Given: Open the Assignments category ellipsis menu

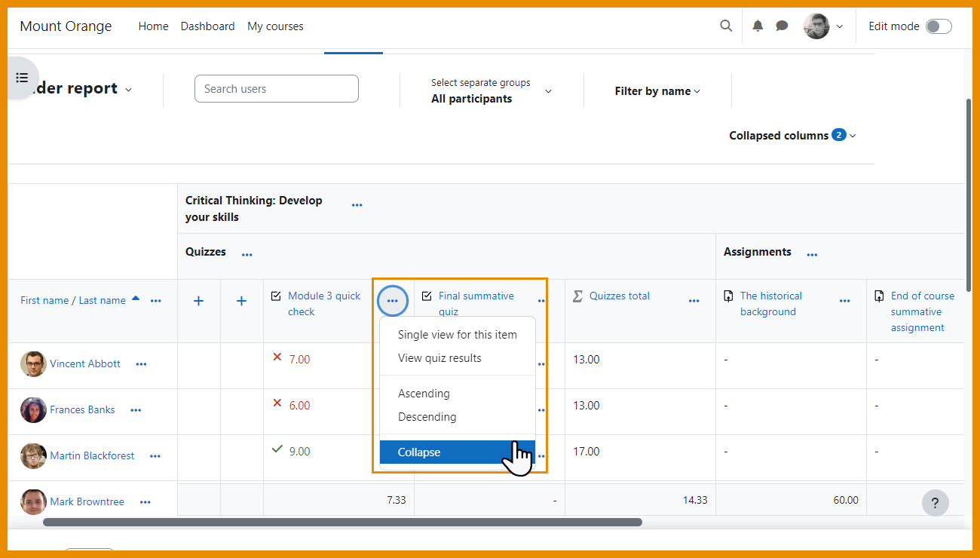Looking at the screenshot, I should [812, 255].
